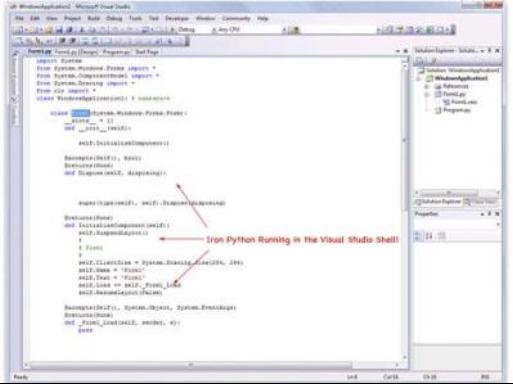Click the Property Pages icon in Properties
Screen dimensions: 513x384
(442, 236)
